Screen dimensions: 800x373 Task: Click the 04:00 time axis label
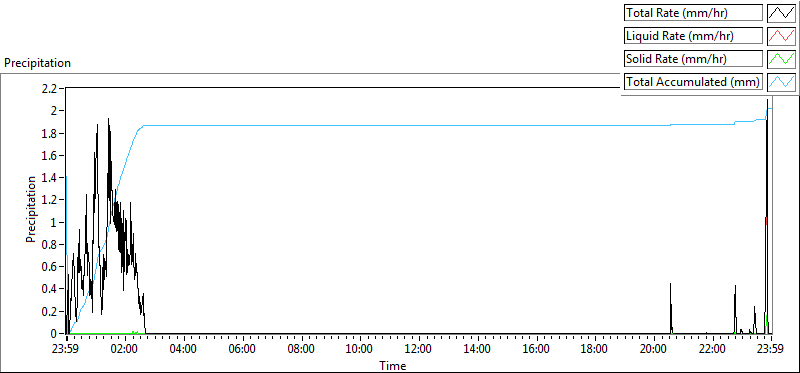click(x=183, y=350)
